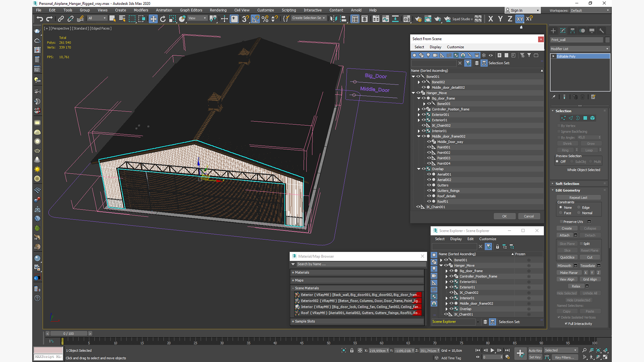644x362 pixels.
Task: Open the Graph Editors menu
Action: click(191, 10)
